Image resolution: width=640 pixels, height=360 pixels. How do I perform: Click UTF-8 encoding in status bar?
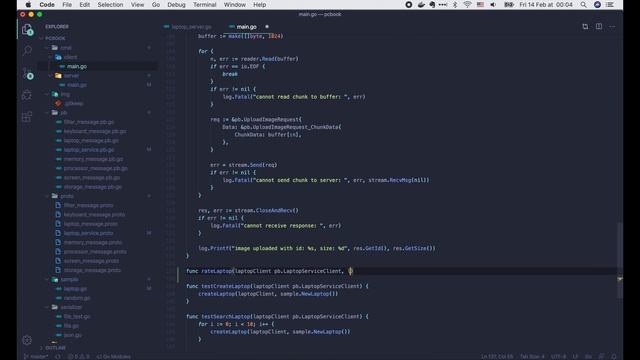[558, 356]
